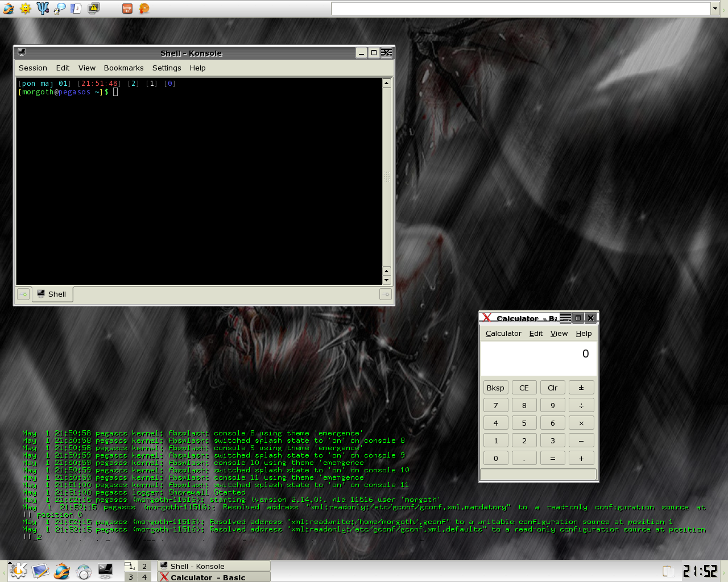This screenshot has width=728, height=582.
Task: Launch the Konsole terminal from bottom panel
Action: click(105, 571)
